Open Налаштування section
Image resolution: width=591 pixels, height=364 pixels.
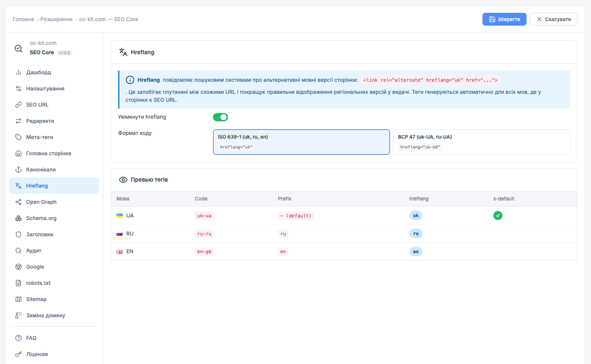54,89
